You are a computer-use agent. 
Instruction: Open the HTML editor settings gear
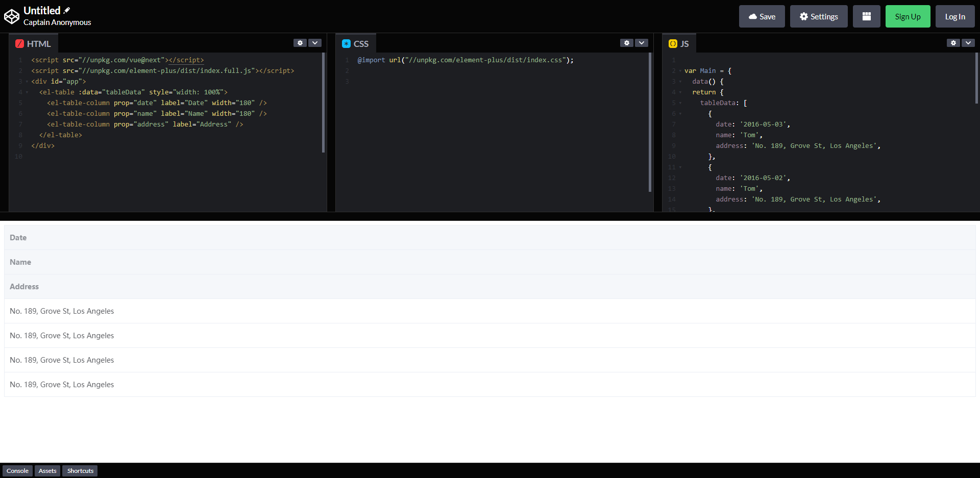pyautogui.click(x=300, y=43)
